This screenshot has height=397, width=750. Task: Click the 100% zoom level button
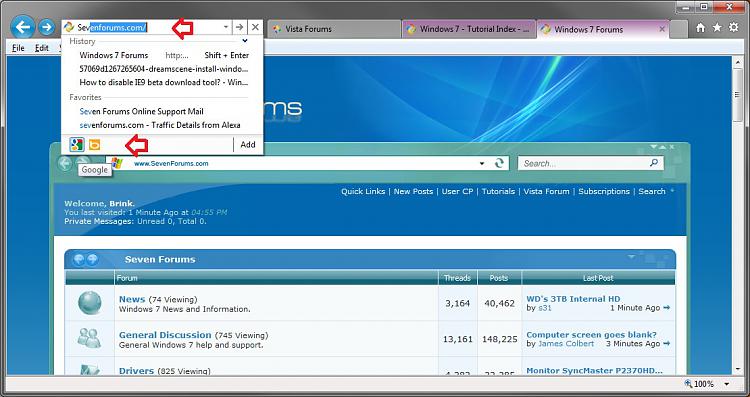[x=699, y=384]
